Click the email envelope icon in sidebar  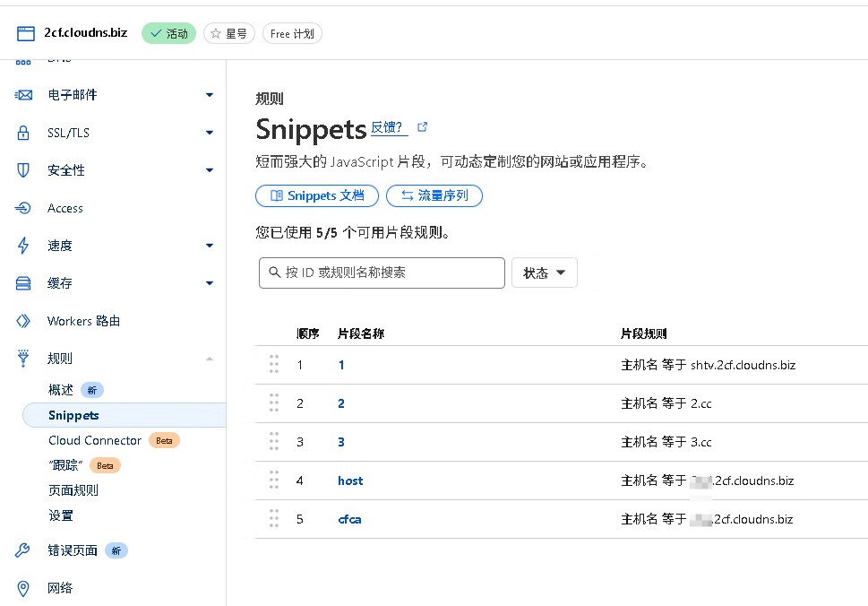[24, 95]
